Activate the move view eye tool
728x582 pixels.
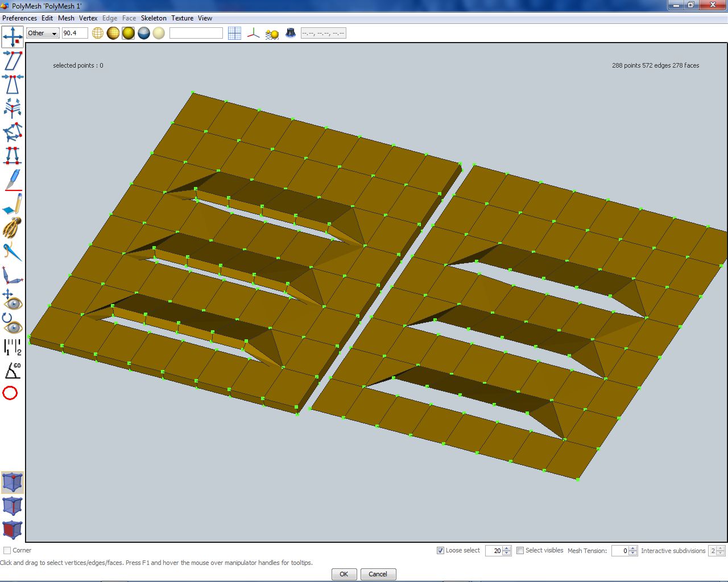(12, 300)
